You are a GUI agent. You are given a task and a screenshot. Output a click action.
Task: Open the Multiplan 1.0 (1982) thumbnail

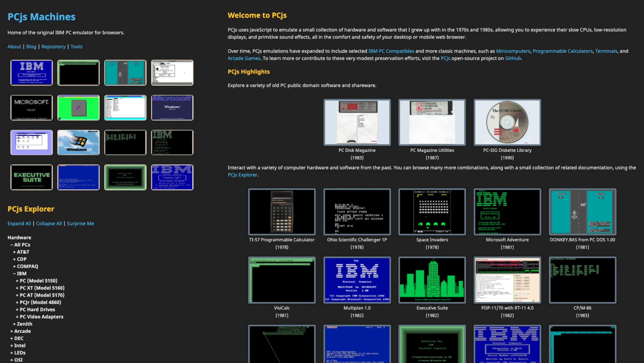(357, 280)
